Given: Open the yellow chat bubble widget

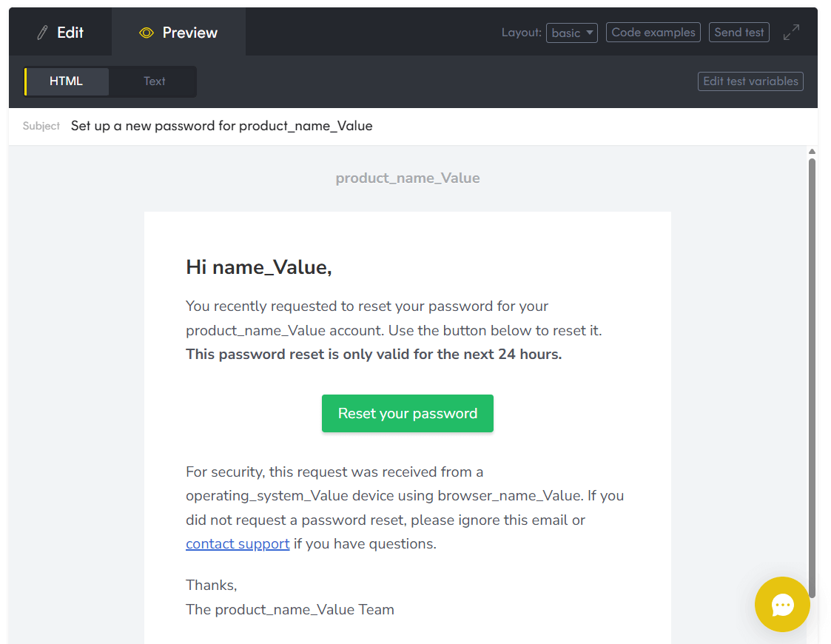Looking at the screenshot, I should point(782,605).
